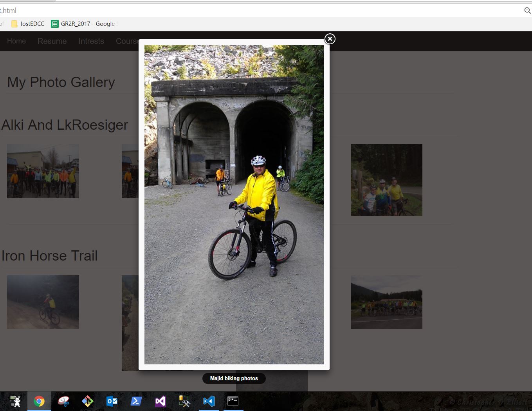Open the Home navigation link
Screen dimensions: 532x411
(16, 41)
